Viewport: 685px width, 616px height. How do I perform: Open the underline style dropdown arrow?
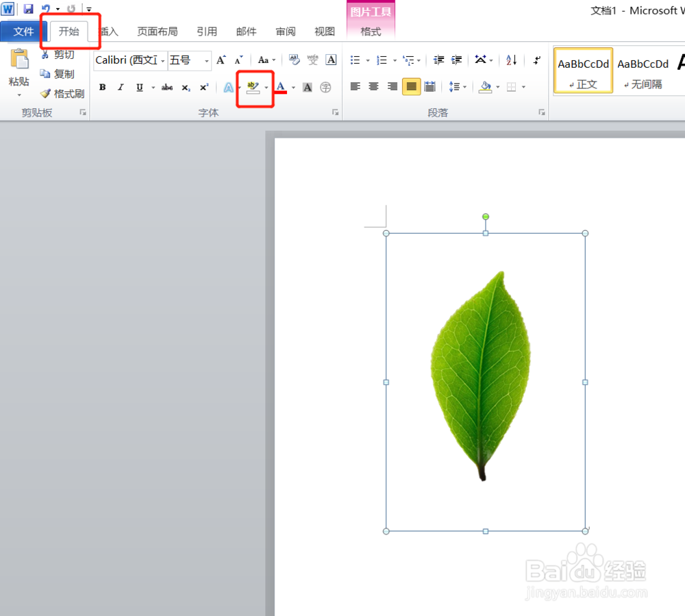[x=153, y=88]
